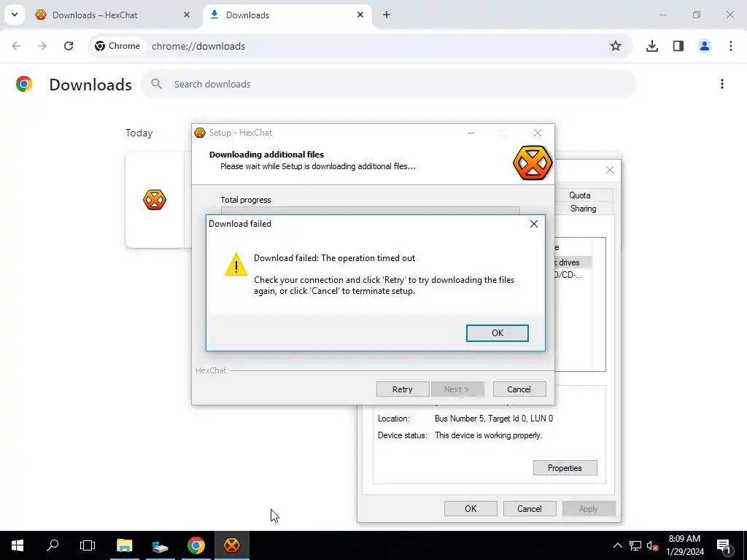This screenshot has width=747, height=560.
Task: Click the yellow warning triangle icon
Action: point(236,265)
